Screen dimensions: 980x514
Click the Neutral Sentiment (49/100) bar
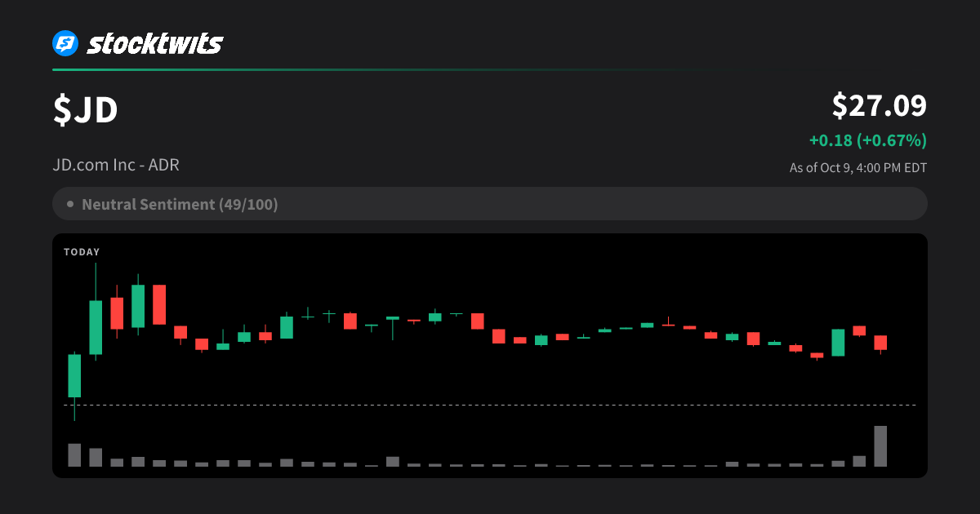(x=490, y=204)
